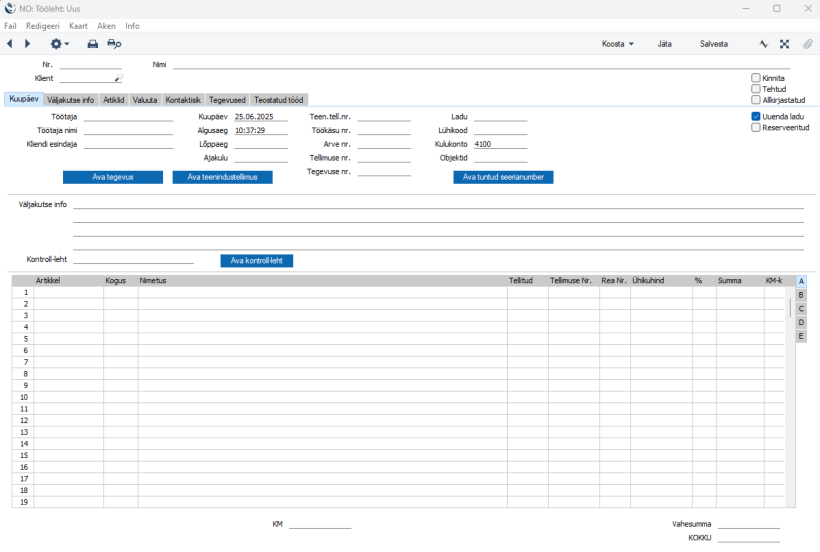Switch to the Kontaktisik tab
Image resolution: width=820 pixels, height=552 pixels.
point(183,100)
